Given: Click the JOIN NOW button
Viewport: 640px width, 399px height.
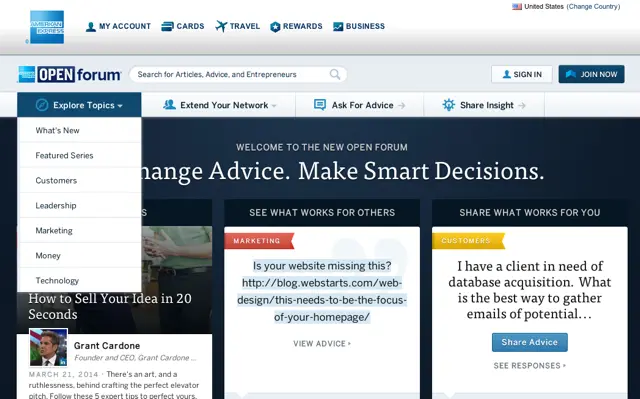Looking at the screenshot, I should pyautogui.click(x=591, y=74).
